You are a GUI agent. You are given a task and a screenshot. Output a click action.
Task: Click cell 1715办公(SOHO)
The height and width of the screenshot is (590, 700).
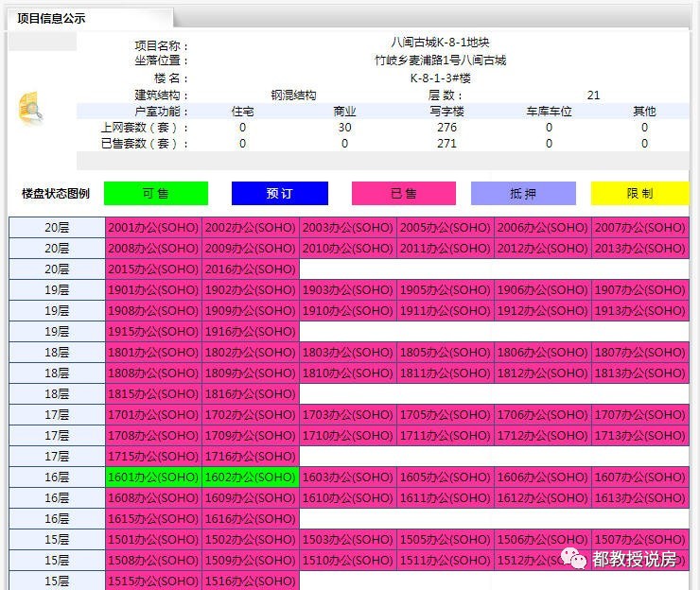point(153,457)
